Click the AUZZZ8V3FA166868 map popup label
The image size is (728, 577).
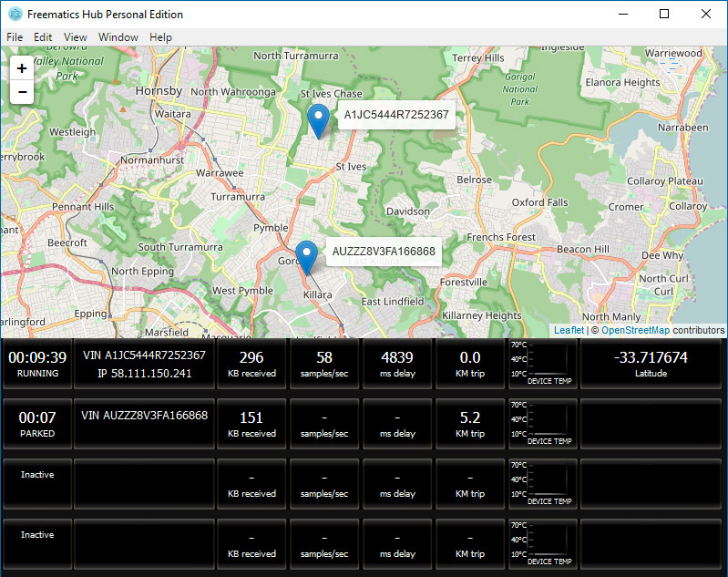click(384, 251)
